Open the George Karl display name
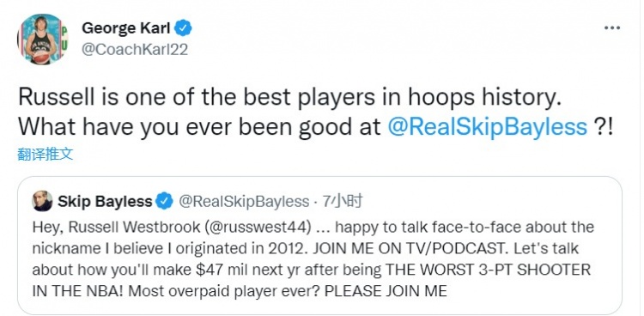The width and height of the screenshot is (644, 316). coord(125,28)
